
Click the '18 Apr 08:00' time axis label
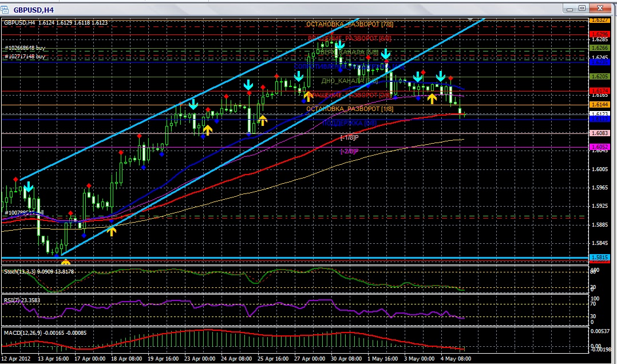pyautogui.click(x=126, y=359)
